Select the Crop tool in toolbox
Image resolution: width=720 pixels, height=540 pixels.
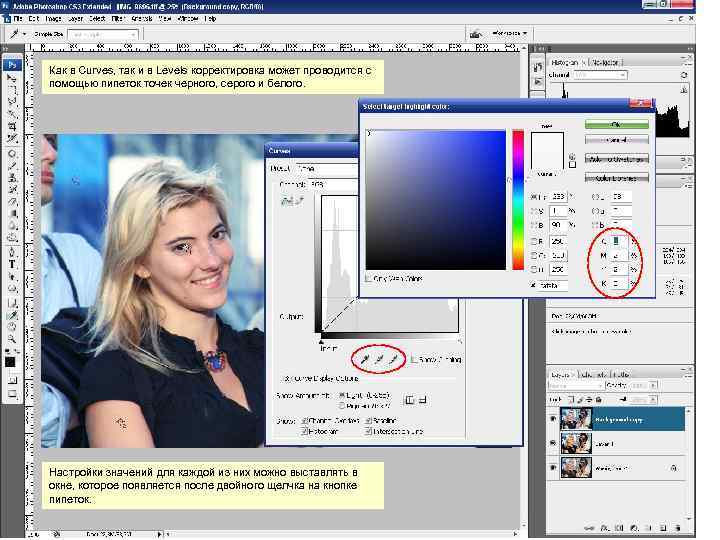[11, 126]
